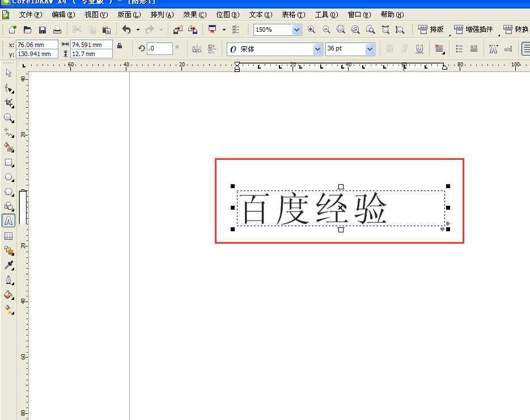Toggle the bulleted list formatting button
The height and width of the screenshot is (420, 530).
[x=460, y=49]
